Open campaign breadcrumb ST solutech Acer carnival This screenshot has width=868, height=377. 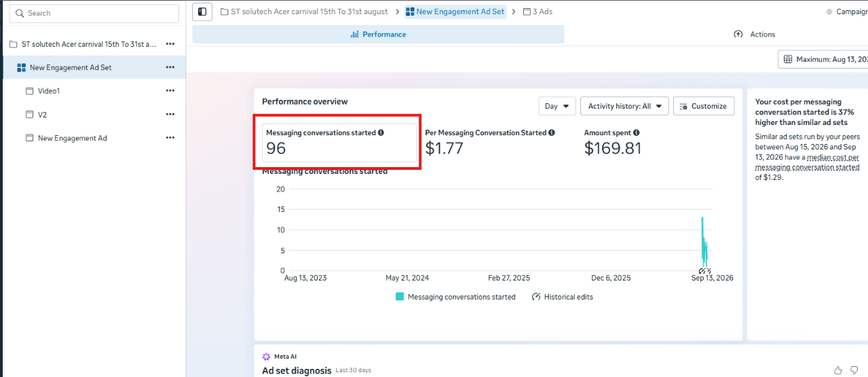tap(304, 12)
